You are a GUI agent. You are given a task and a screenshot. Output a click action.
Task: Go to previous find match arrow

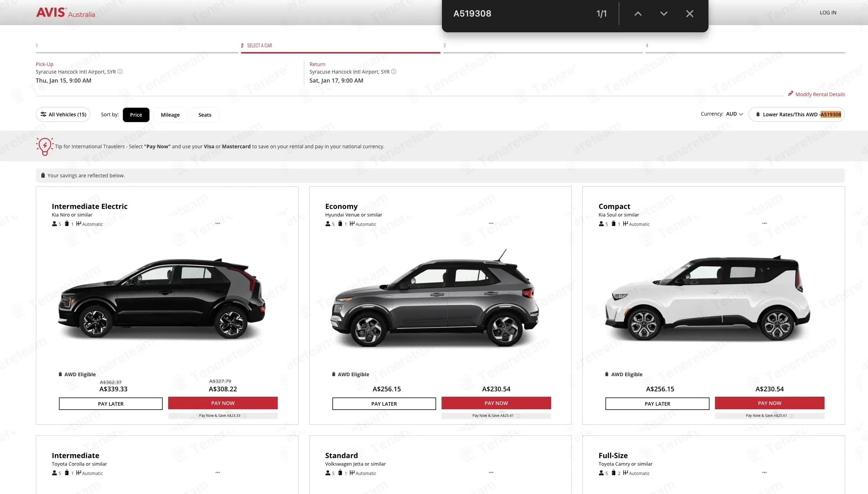pos(638,14)
